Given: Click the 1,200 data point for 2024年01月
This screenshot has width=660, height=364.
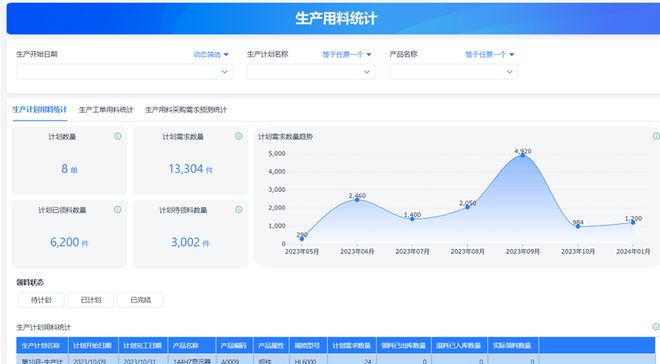Looking at the screenshot, I should coord(633,222).
